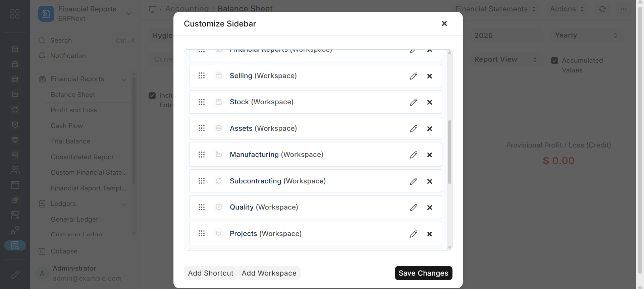
Task: Toggle the Accumulated Values checkbox
Action: tap(555, 61)
